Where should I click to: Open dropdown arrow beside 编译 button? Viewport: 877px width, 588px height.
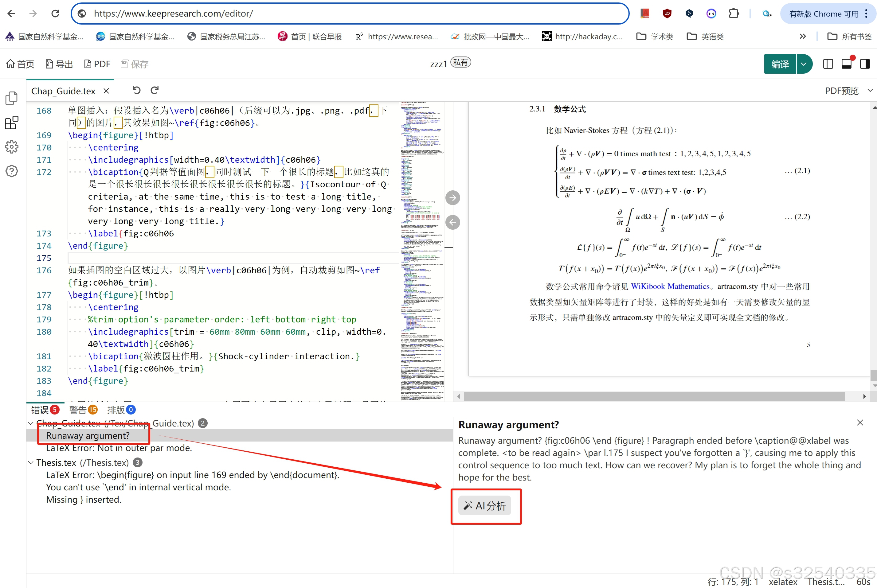(x=804, y=64)
